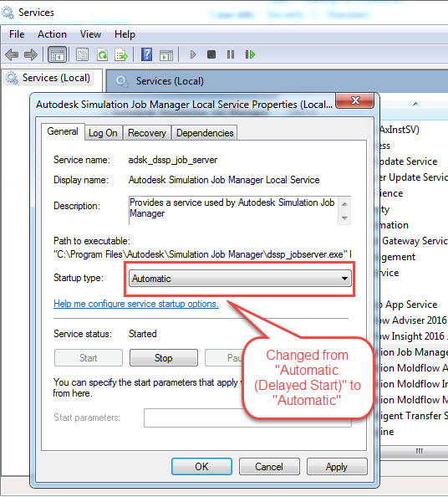Click the Cancel button

[269, 467]
